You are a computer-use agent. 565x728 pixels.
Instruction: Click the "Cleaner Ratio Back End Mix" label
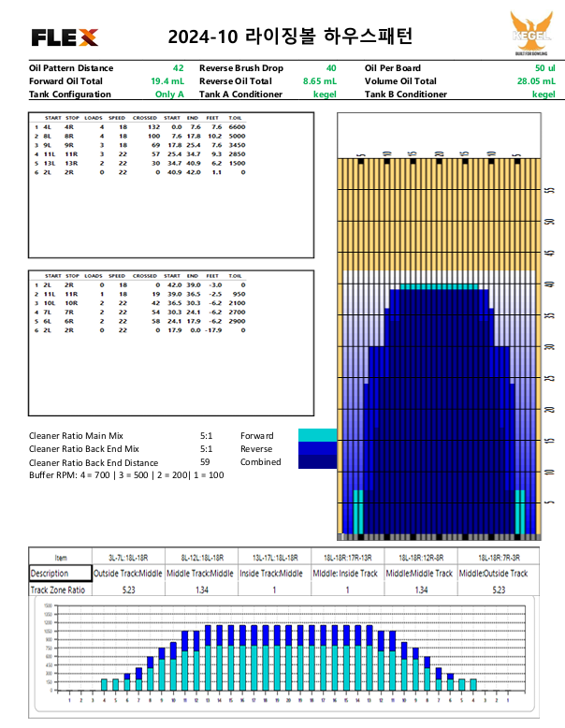click(x=84, y=449)
